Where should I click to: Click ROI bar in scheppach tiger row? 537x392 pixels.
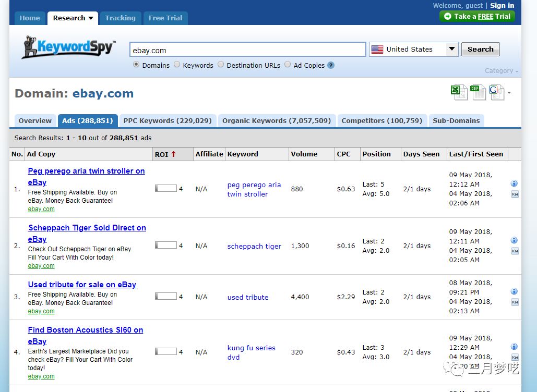click(x=166, y=245)
